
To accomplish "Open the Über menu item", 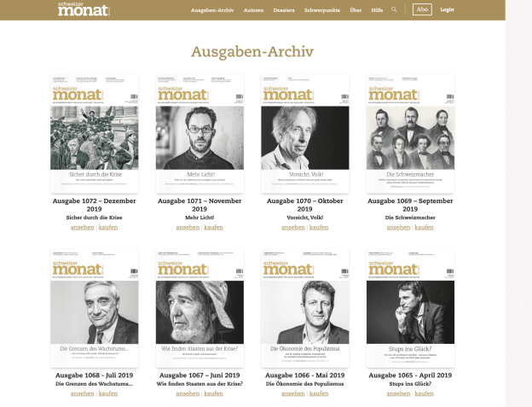I will (356, 10).
